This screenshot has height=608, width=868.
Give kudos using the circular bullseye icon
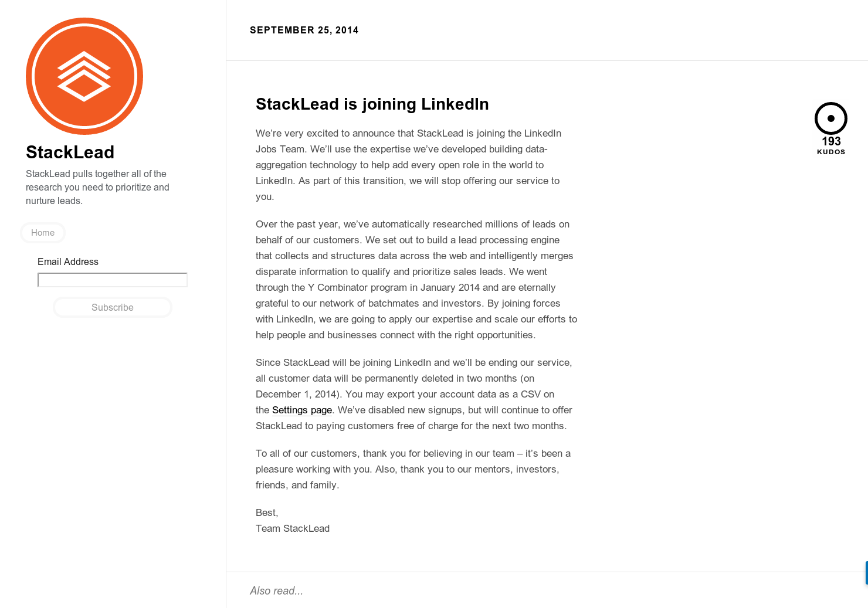[830, 117]
